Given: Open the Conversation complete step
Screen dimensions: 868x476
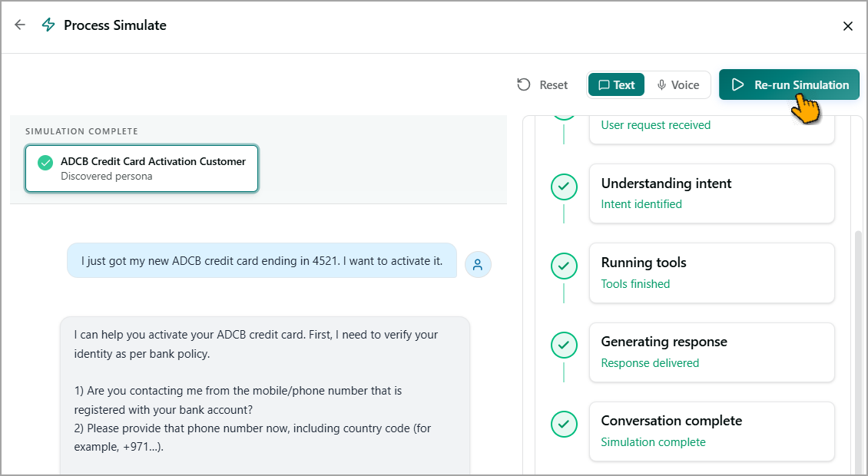Looking at the screenshot, I should [x=711, y=431].
